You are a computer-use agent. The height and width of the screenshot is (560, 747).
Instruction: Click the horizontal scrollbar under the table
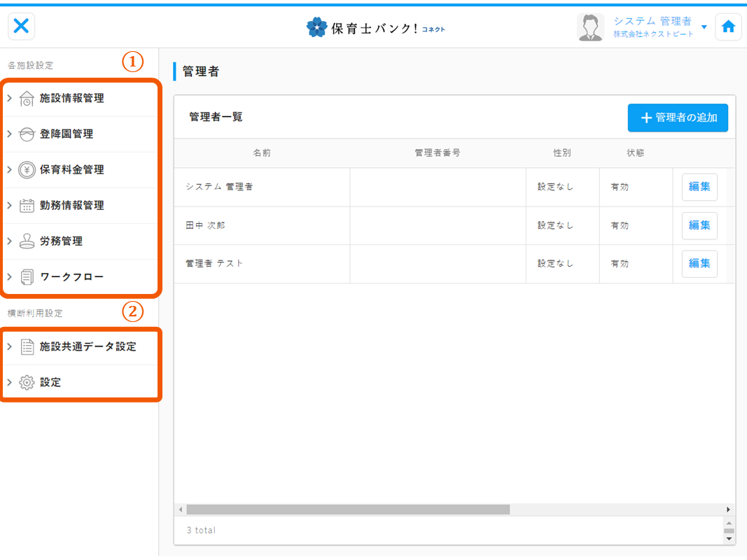coord(348,510)
